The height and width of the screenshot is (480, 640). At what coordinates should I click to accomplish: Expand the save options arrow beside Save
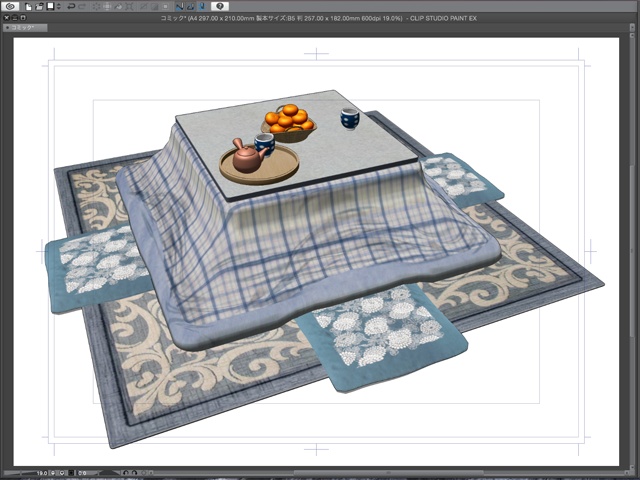tap(58, 7)
